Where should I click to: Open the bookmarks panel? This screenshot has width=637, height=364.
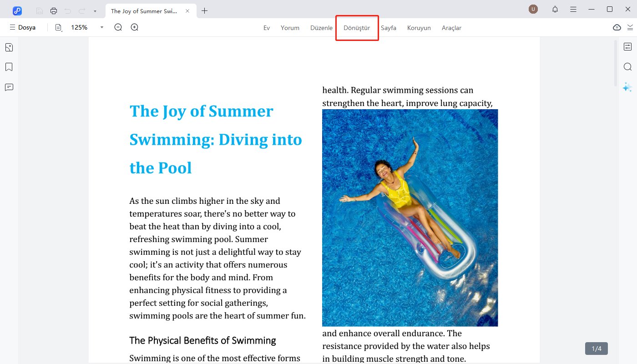pos(9,67)
